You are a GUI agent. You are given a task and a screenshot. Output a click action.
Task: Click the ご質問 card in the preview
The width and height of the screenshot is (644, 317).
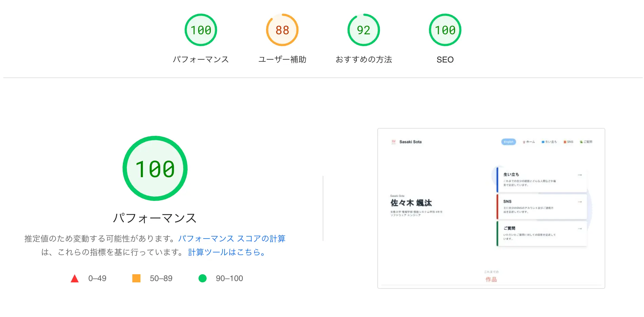[x=542, y=234]
